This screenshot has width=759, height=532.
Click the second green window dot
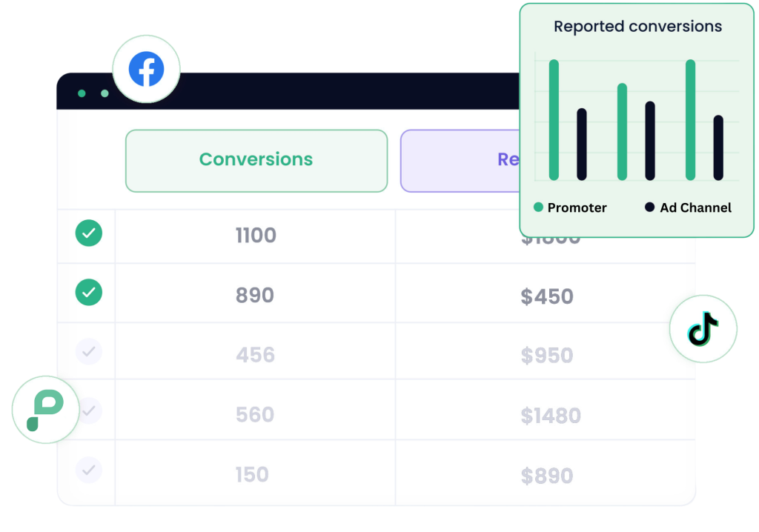coord(105,93)
